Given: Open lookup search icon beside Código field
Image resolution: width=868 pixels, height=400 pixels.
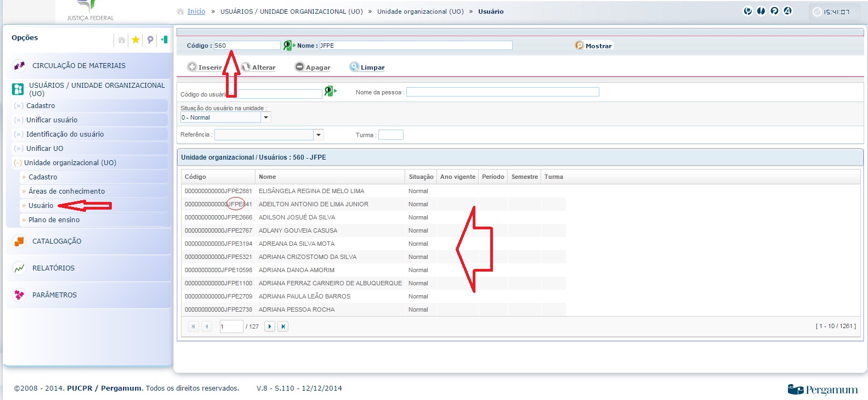Looking at the screenshot, I should click(x=288, y=46).
